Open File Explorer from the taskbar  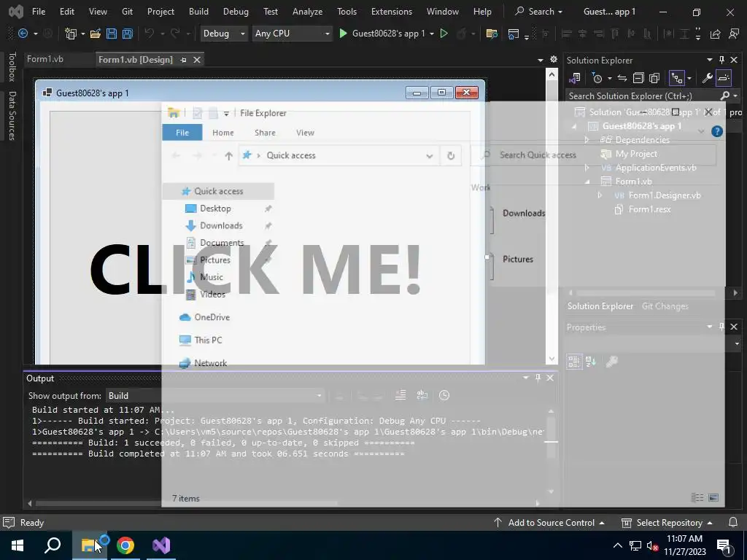click(x=89, y=545)
